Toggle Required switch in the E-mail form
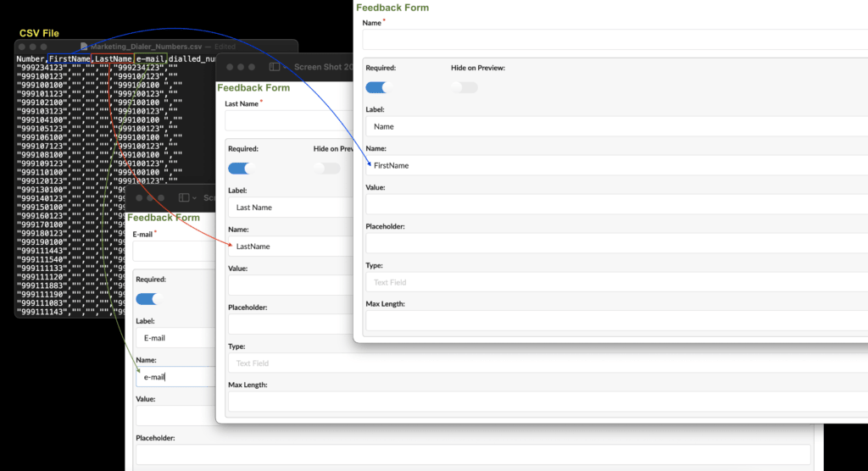The width and height of the screenshot is (868, 471). (149, 299)
